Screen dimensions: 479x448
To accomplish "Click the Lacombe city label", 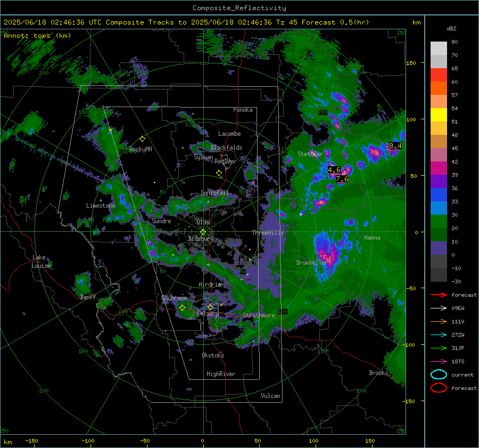I will coord(229,134).
